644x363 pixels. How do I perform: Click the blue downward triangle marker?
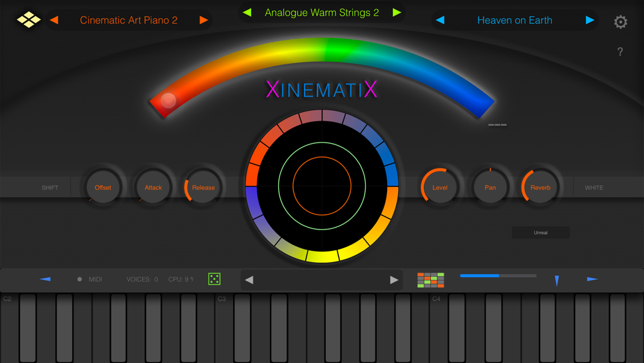click(x=557, y=280)
